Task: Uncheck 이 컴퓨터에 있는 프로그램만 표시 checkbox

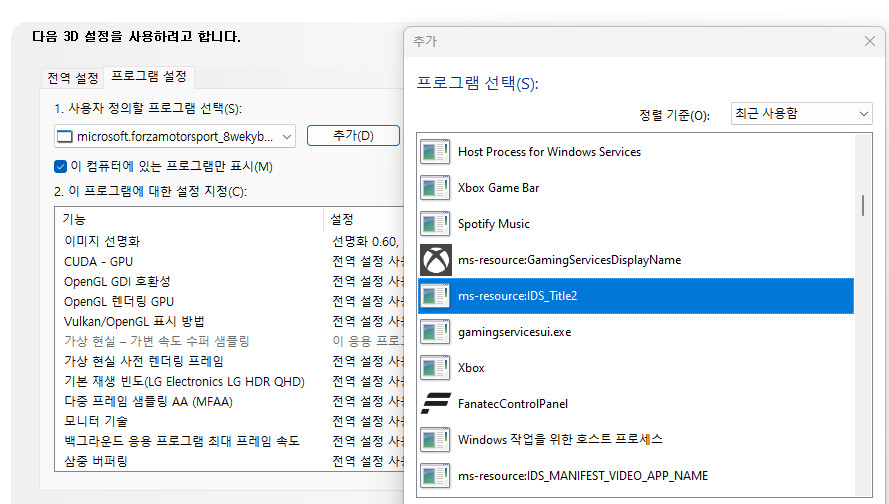Action: click(x=60, y=167)
